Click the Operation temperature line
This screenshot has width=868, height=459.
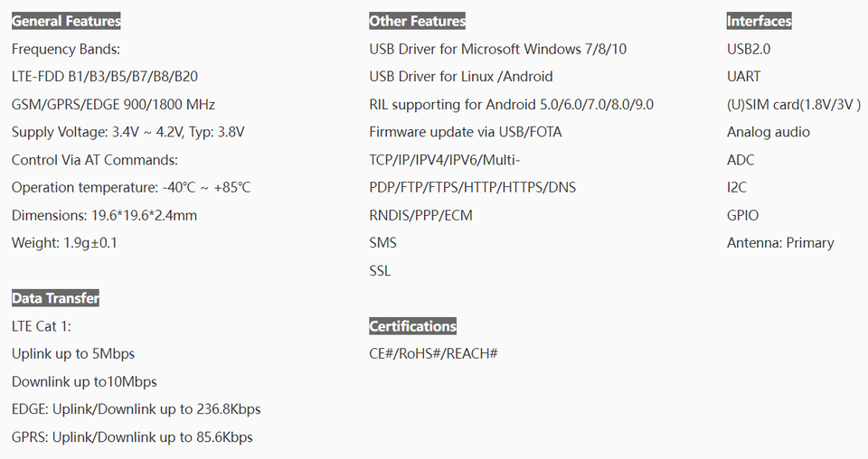pyautogui.click(x=131, y=188)
